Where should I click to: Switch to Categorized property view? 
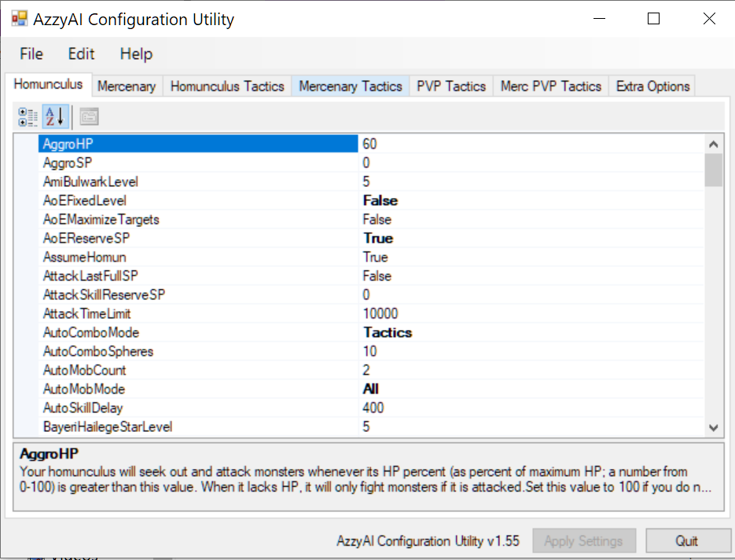28,117
